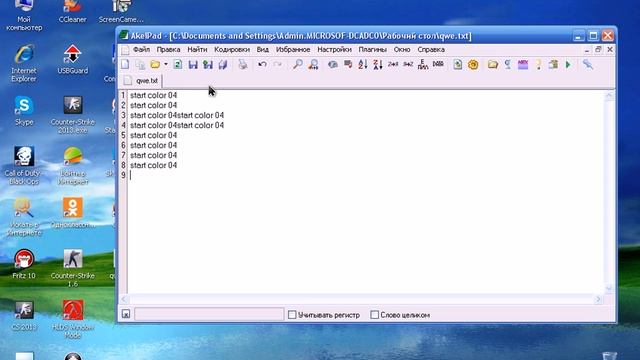Open the Избранное menu

pos(293,49)
